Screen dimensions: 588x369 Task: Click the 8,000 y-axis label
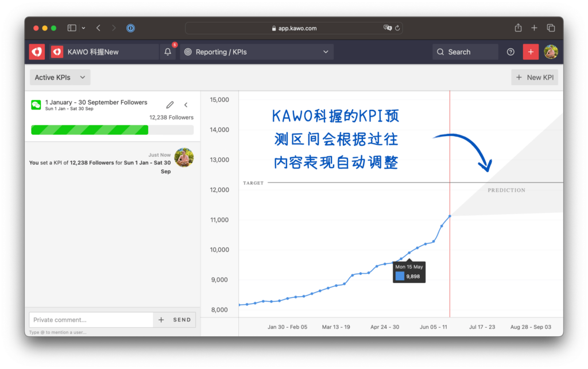click(x=219, y=309)
